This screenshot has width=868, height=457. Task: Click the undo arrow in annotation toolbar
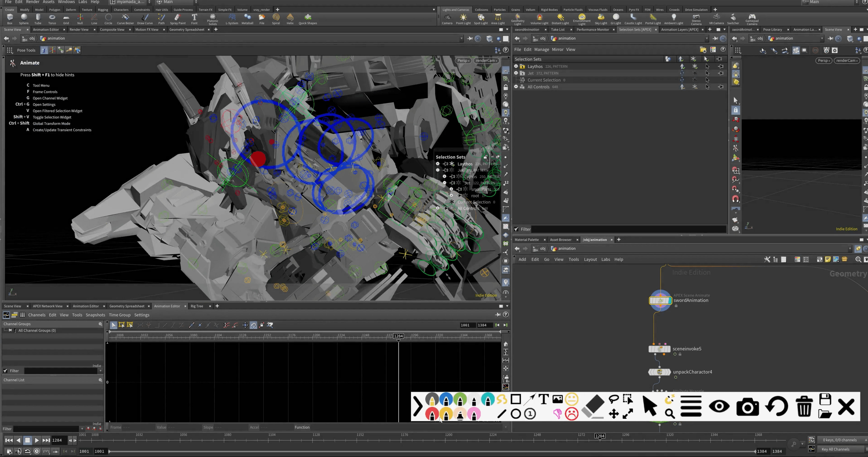tap(776, 407)
